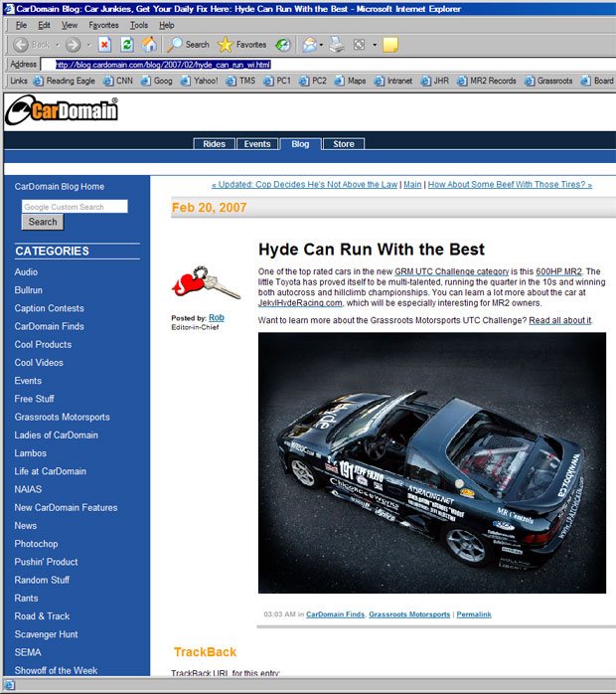This screenshot has width=616, height=694.
Task: Go to the browser Home page icon
Action: [x=148, y=45]
